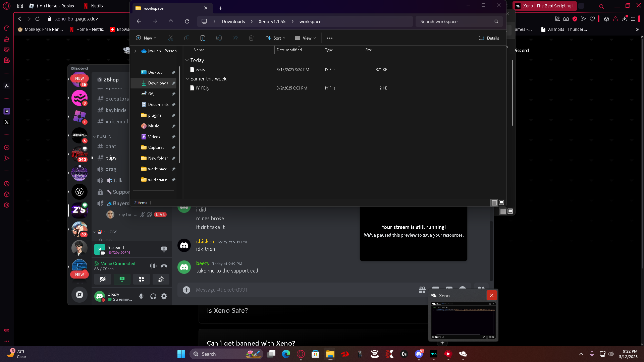Image resolution: width=644 pixels, height=362 pixels.
Task: Open Xeno-v1.1.55 in the breadcrumb
Action: pyautogui.click(x=272, y=21)
